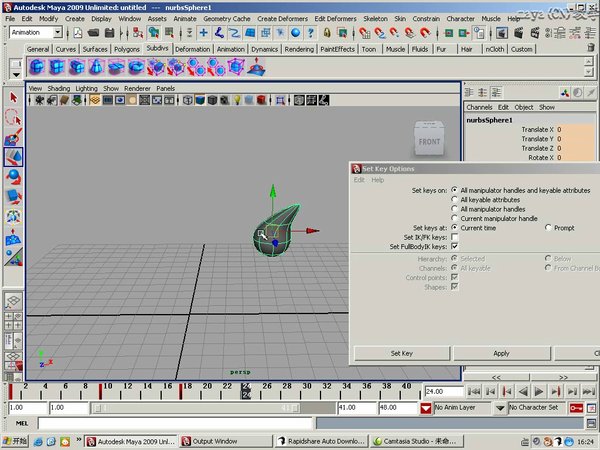Click the lock selection icon
Viewport: 600px width, 450px height.
[327, 33]
